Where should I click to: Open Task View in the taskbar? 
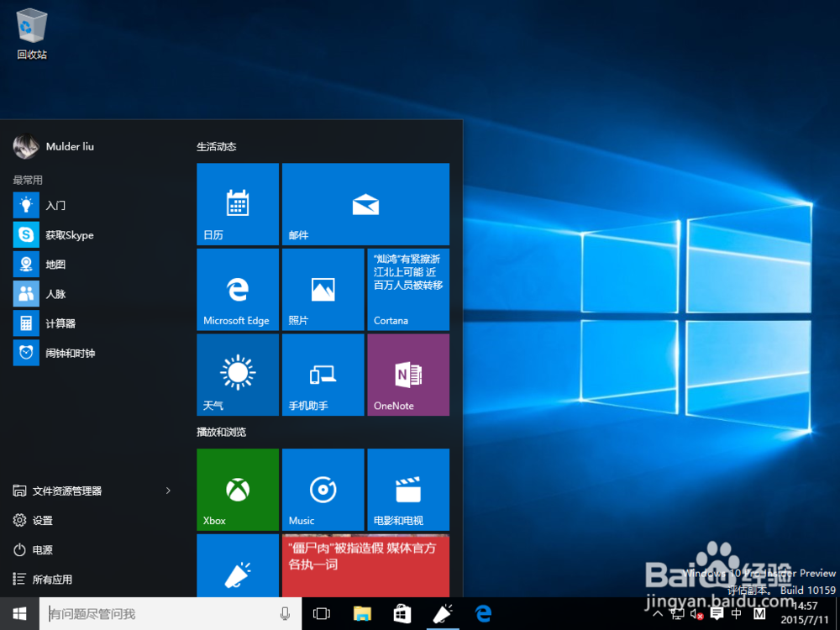point(322,614)
